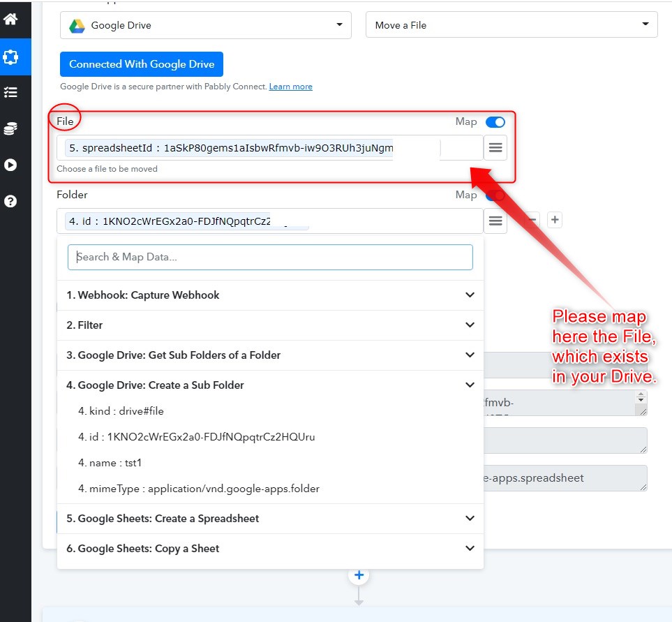
Task: Click the File input with spreadsheetId
Action: 270,148
